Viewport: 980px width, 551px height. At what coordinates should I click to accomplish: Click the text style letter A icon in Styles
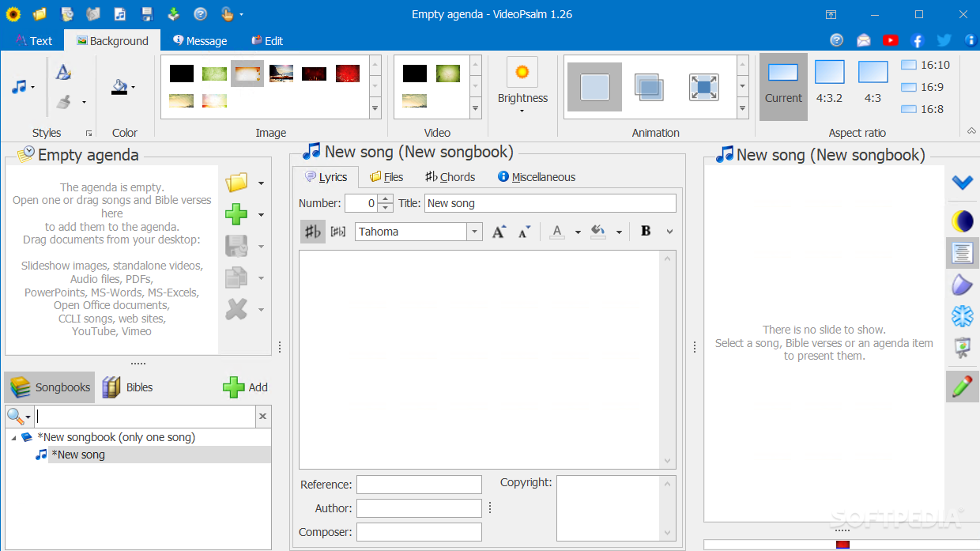pos(64,72)
